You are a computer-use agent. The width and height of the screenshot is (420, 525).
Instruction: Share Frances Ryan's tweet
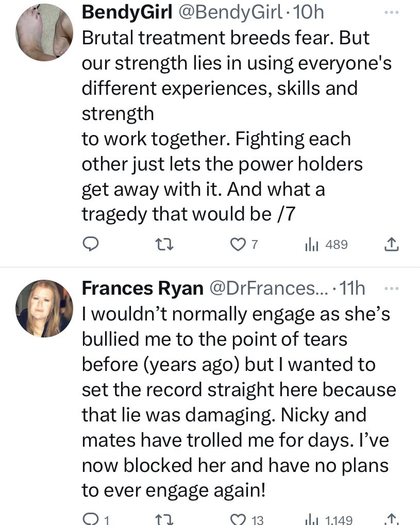392,519
